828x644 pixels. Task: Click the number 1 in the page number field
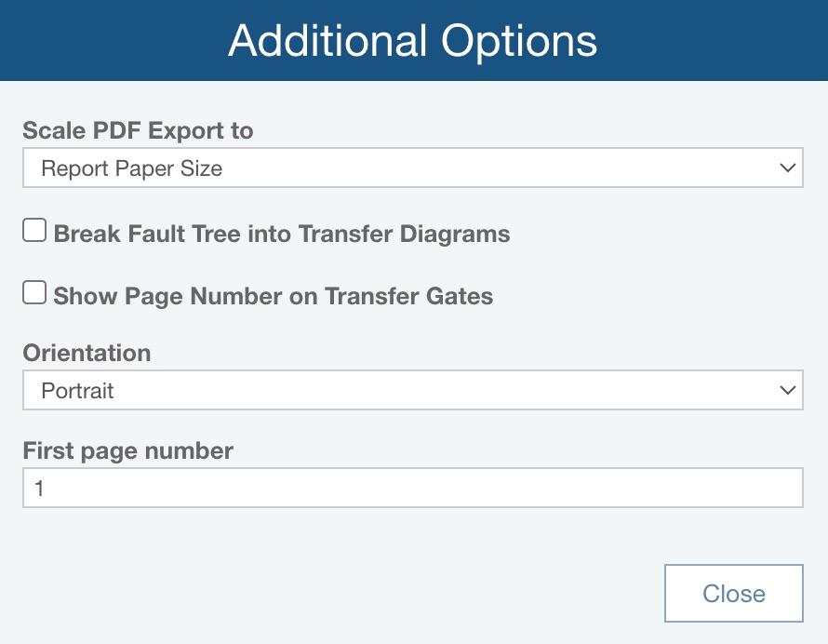click(40, 488)
